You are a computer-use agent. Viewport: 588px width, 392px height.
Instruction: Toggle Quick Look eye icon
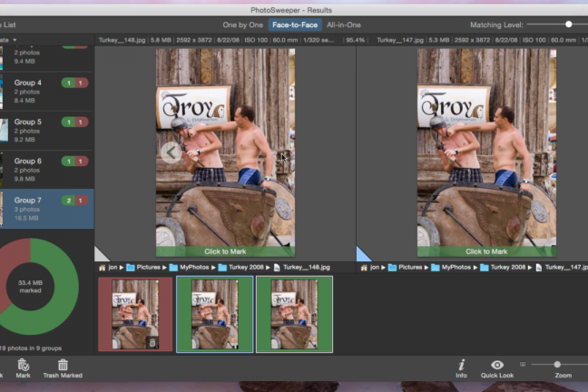(x=497, y=365)
